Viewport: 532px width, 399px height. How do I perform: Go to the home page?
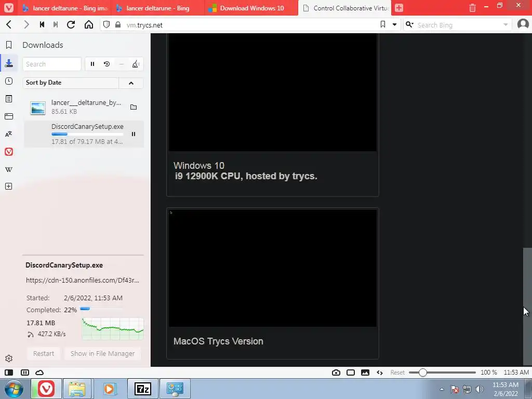click(x=88, y=24)
